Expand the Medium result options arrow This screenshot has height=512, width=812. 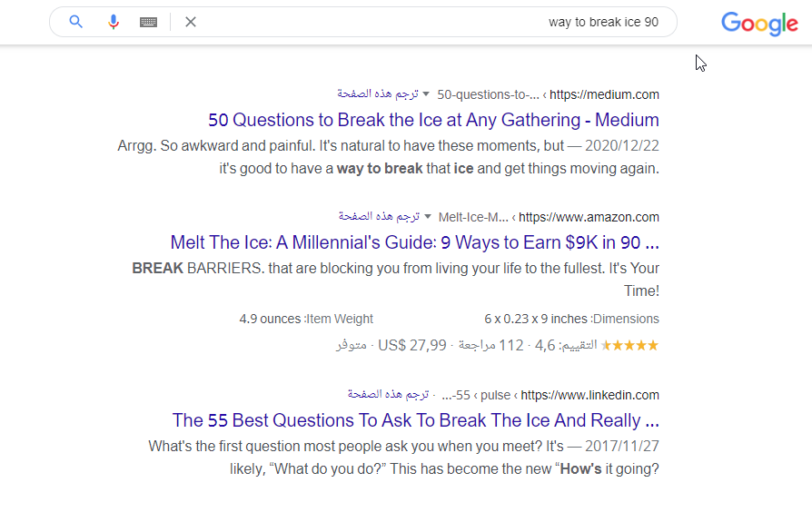(x=427, y=94)
